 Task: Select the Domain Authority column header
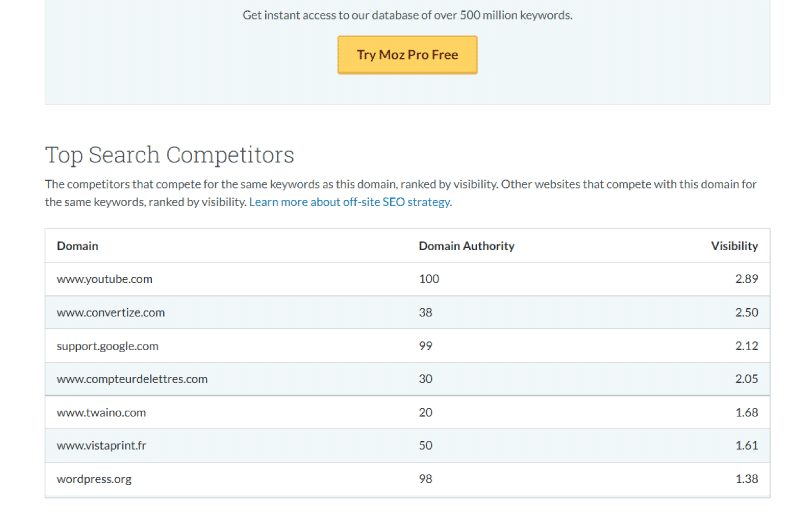(466, 246)
